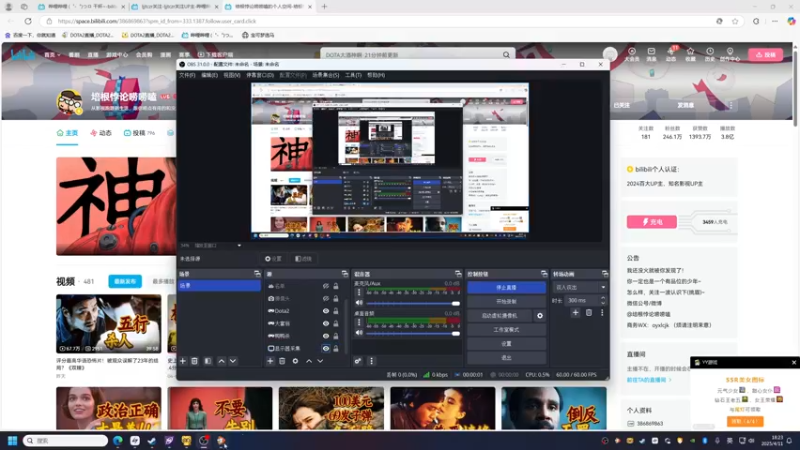Open View menu in OBS
Viewport: 800px width, 450px height.
pyautogui.click(x=232, y=75)
